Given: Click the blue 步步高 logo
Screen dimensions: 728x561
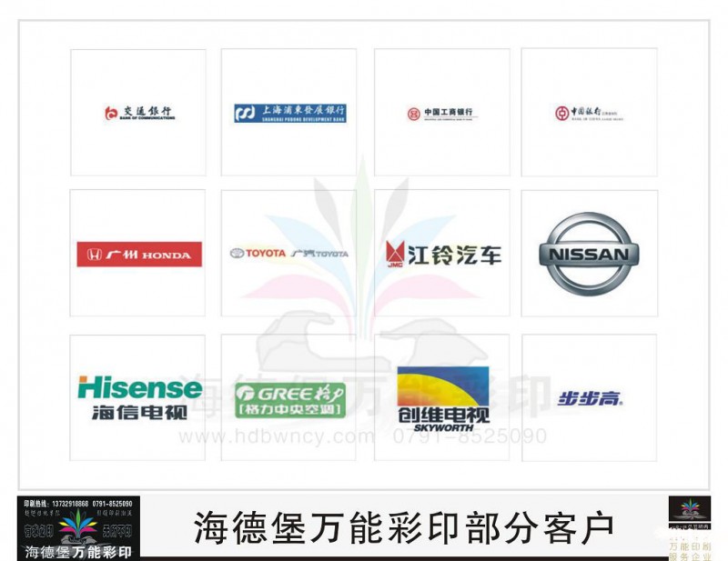Looking at the screenshot, I should (x=590, y=398).
